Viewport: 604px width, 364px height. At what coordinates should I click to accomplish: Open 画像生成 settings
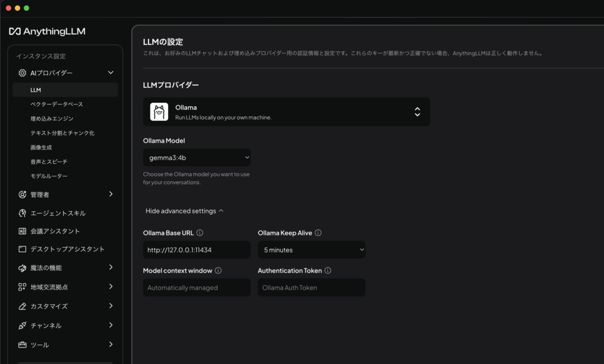pos(41,147)
